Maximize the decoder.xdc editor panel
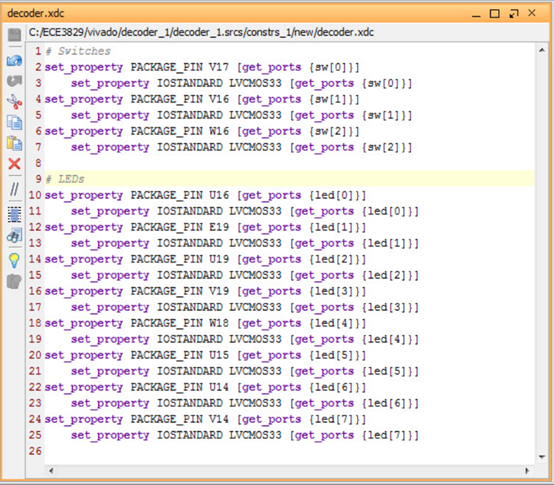The image size is (554, 485). [495, 14]
